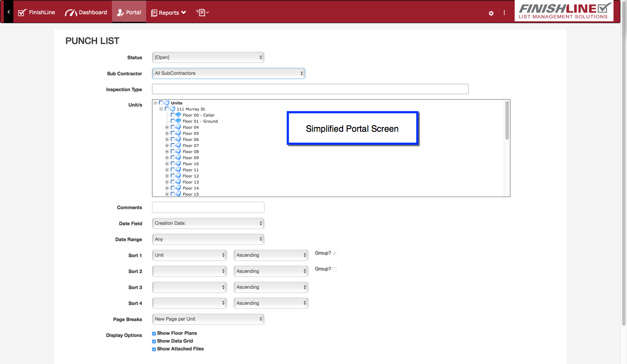
Task: Check the Floor 01 - Ground checkbox
Action: [x=172, y=121]
